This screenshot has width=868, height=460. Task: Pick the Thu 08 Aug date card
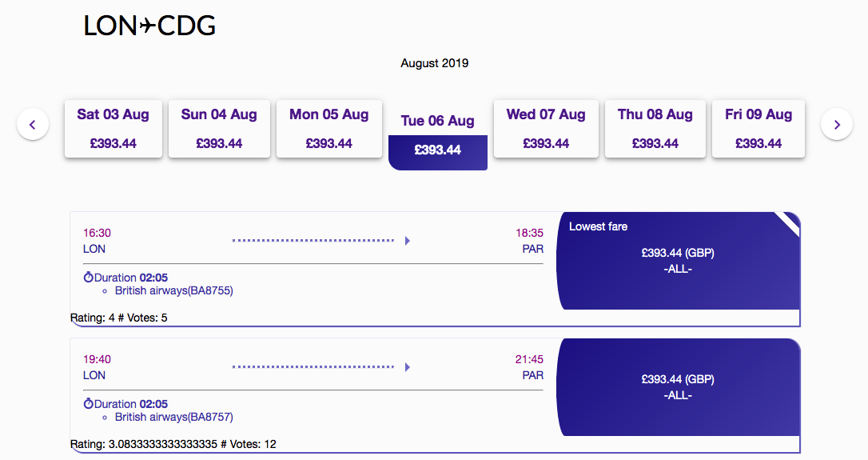[655, 129]
